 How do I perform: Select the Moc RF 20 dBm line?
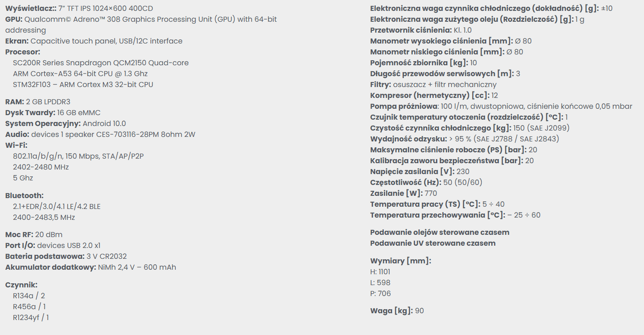tap(34, 234)
